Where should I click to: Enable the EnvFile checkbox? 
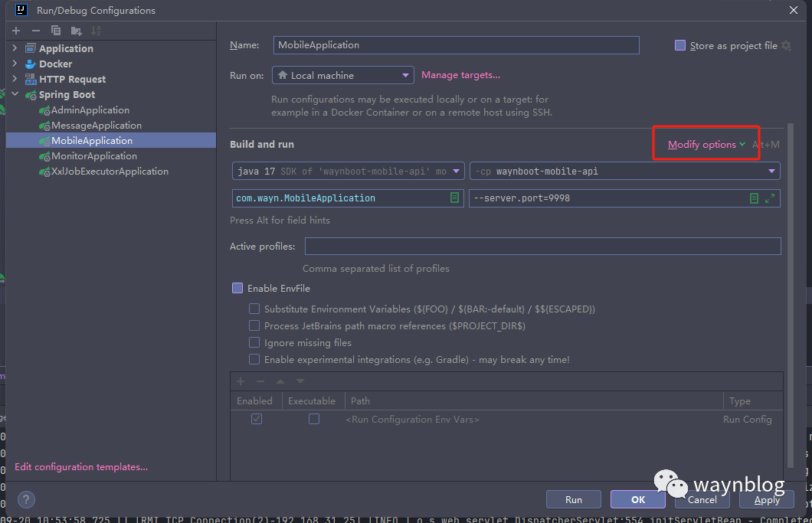click(237, 288)
